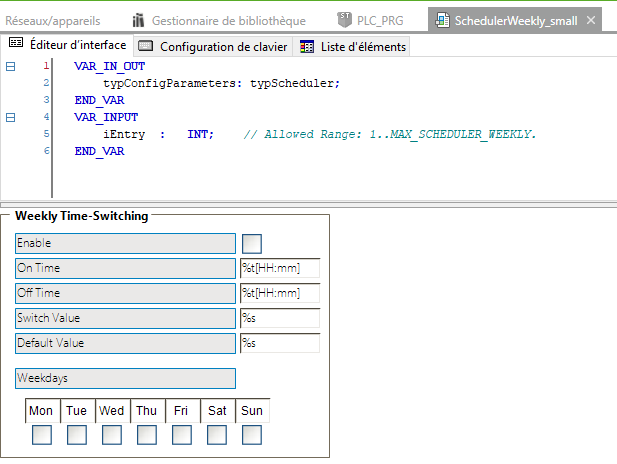617x464 pixels.
Task: Check the Sun weekday checkbox
Action: click(252, 435)
